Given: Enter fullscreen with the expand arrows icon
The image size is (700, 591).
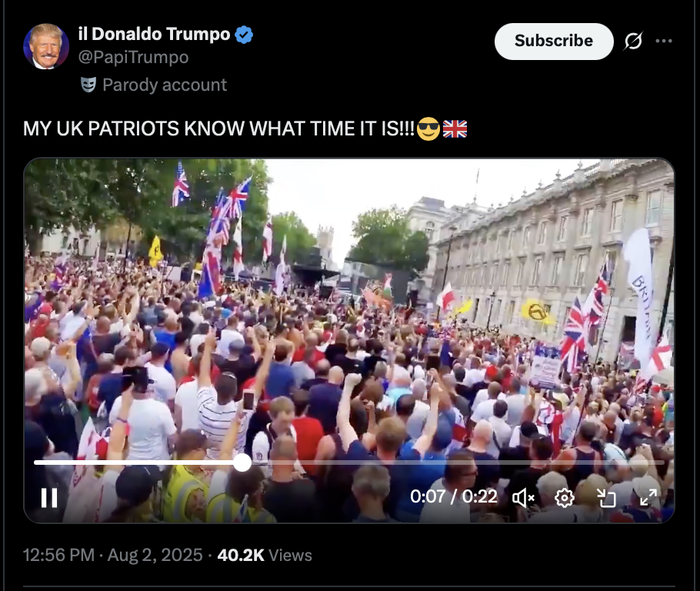Looking at the screenshot, I should click(648, 497).
